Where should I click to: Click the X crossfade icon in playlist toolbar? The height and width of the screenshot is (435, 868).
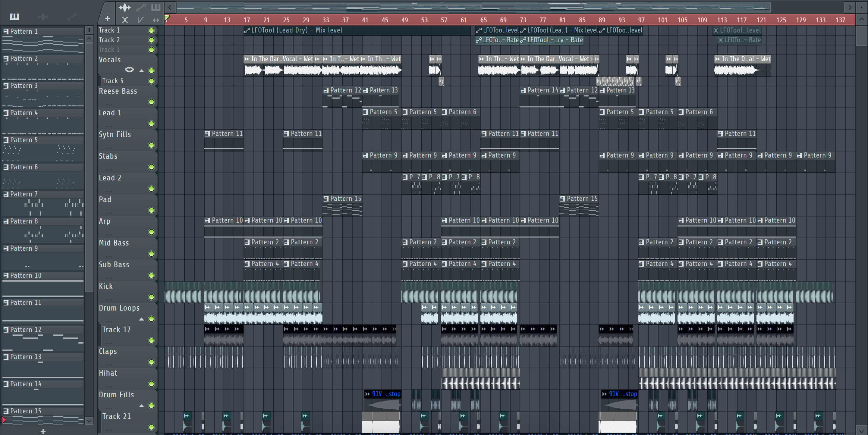pos(125,20)
